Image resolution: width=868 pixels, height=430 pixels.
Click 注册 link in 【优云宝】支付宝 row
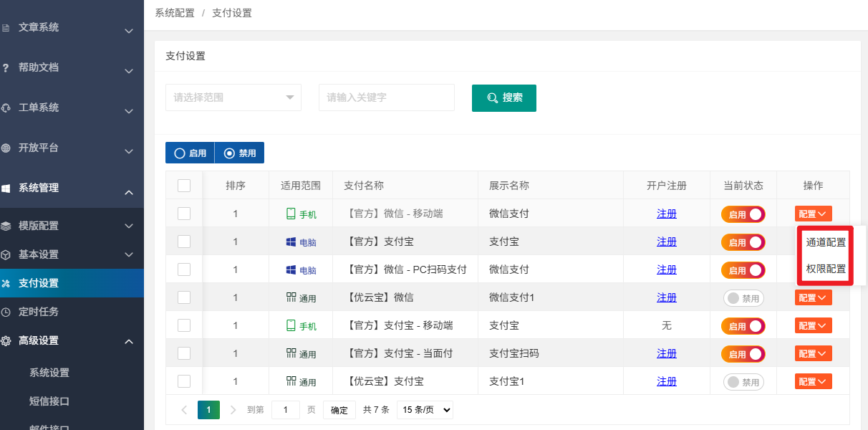tap(667, 381)
